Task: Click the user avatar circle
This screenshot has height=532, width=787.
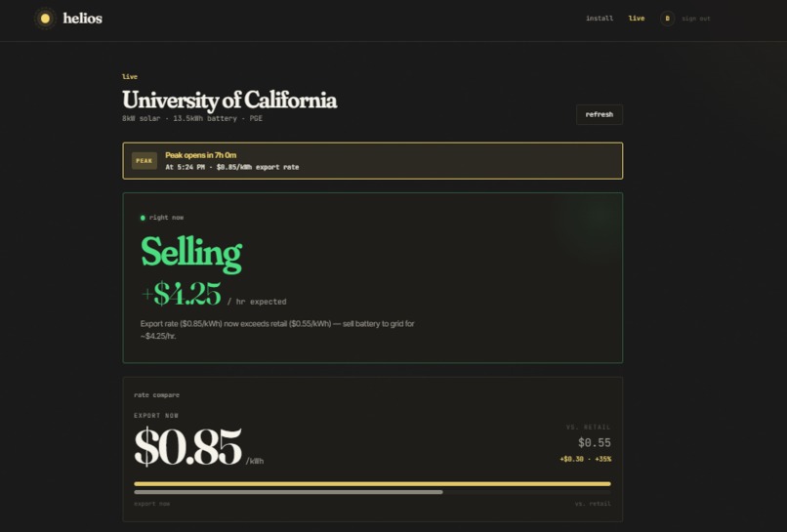Action: click(667, 19)
